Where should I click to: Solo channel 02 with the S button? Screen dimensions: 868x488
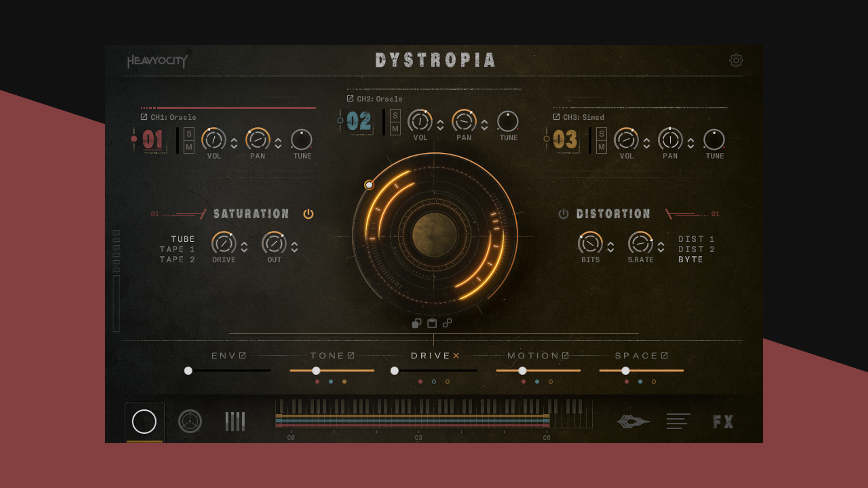[395, 116]
